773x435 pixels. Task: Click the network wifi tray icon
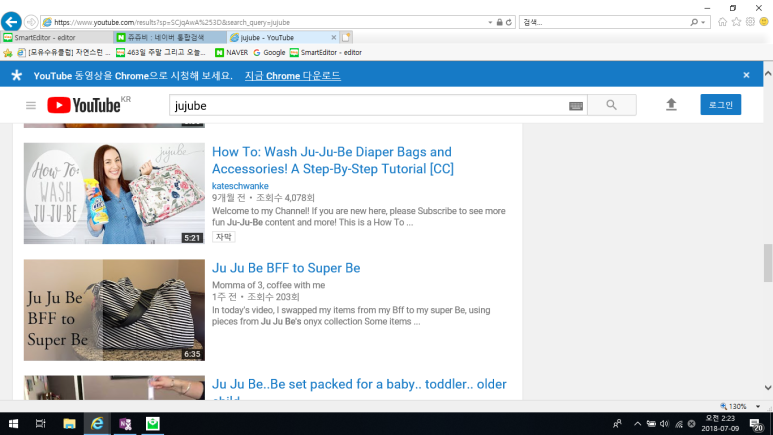678,424
